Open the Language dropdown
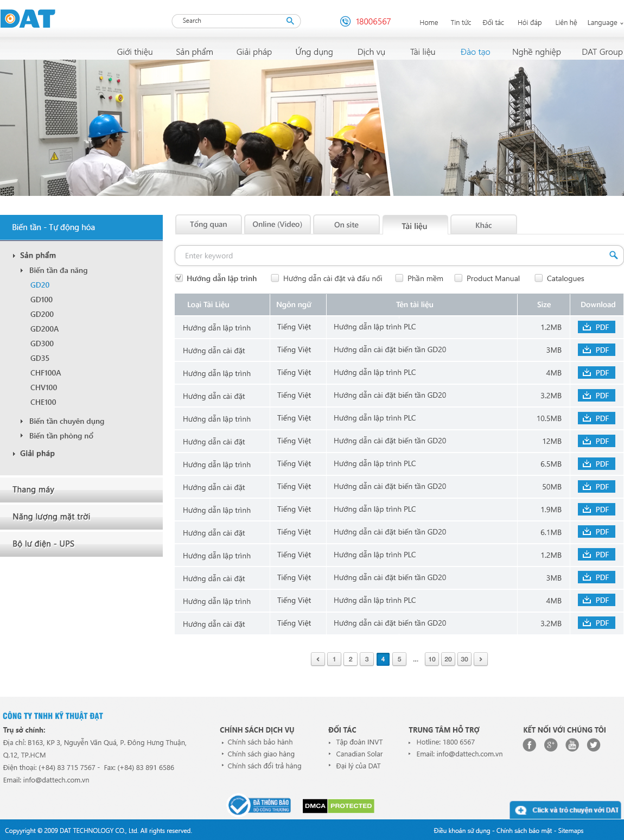 pyautogui.click(x=605, y=23)
